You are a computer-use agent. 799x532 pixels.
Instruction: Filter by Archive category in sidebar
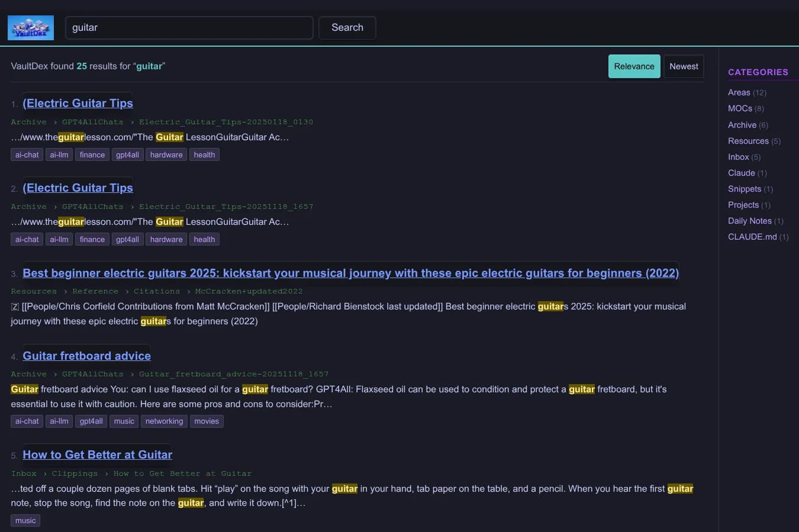pos(748,125)
